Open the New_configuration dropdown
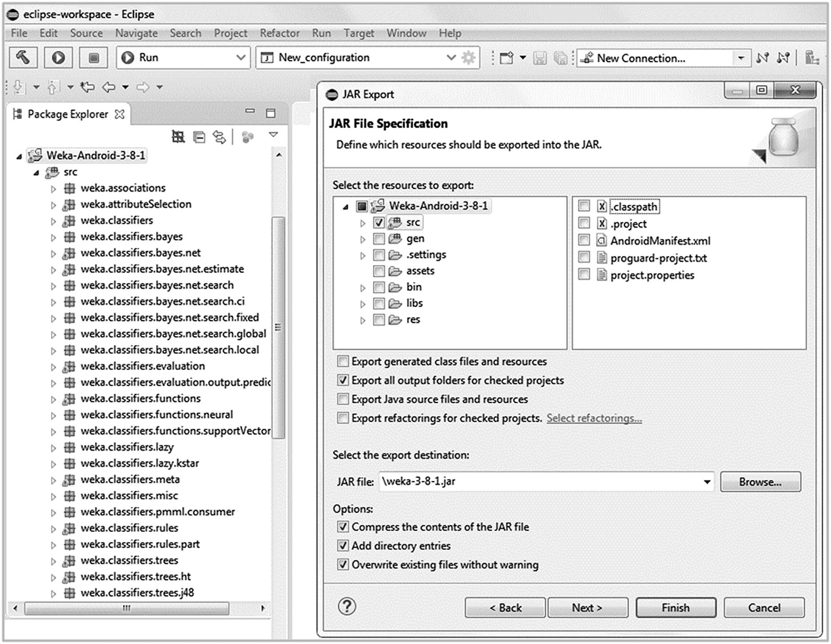This screenshot has height=644, width=831. coord(451,58)
